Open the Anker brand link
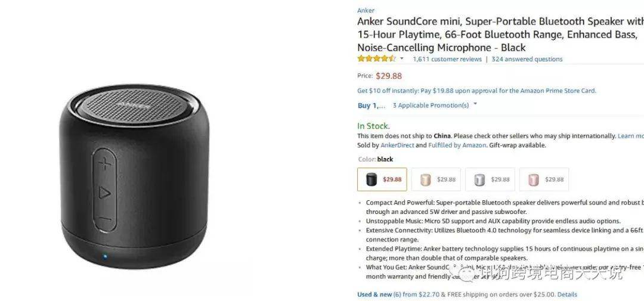644x301 pixels. coord(366,10)
